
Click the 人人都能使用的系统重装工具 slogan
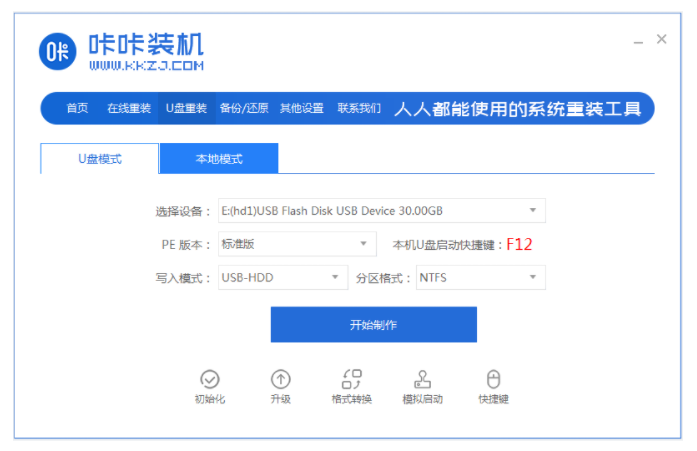[518, 108]
